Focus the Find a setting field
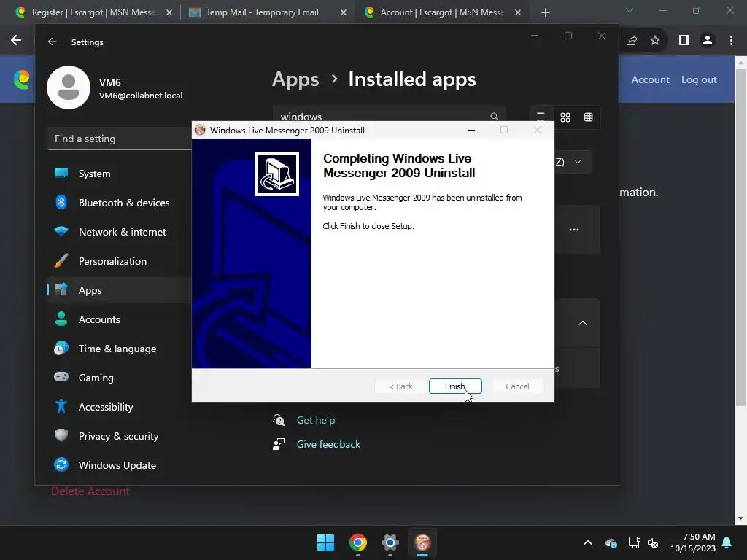 pyautogui.click(x=119, y=139)
